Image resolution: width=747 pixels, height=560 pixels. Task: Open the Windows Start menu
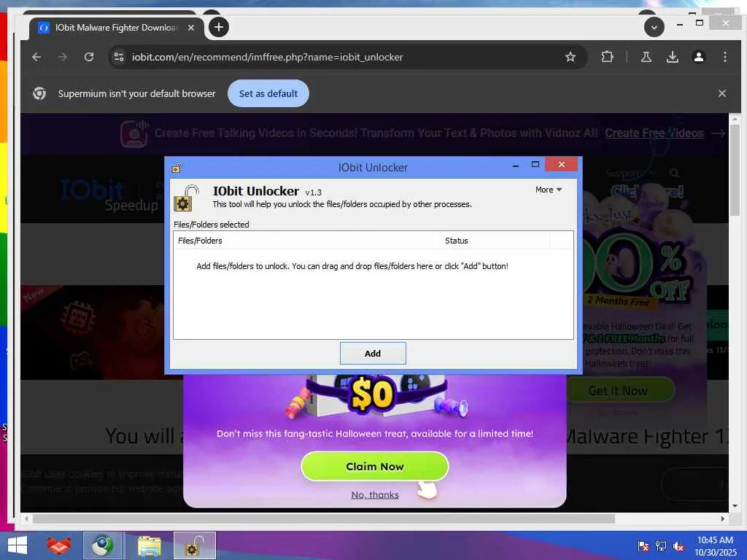(18, 545)
